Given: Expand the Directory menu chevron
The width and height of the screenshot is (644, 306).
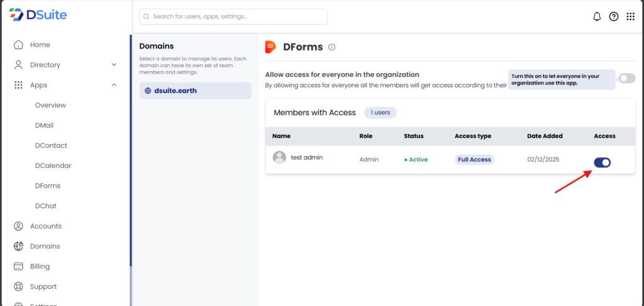Looking at the screenshot, I should pos(114,65).
